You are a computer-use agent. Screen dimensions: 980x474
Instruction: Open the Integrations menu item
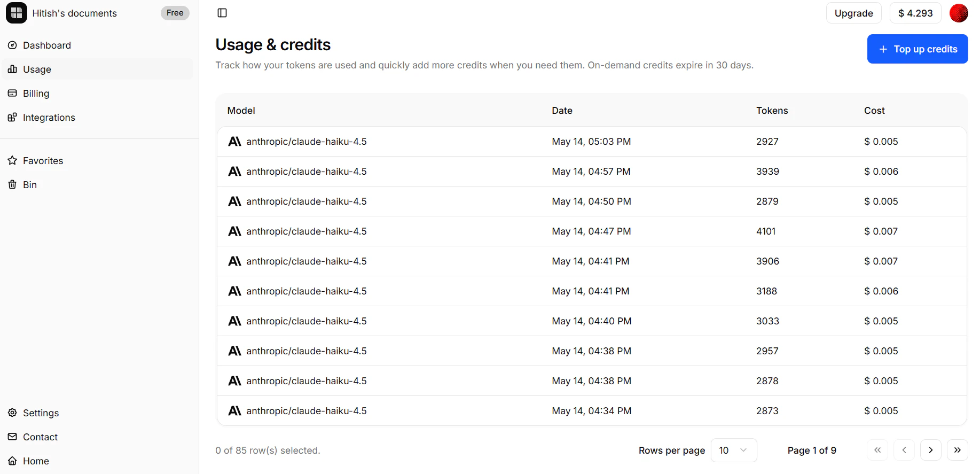pos(97,118)
